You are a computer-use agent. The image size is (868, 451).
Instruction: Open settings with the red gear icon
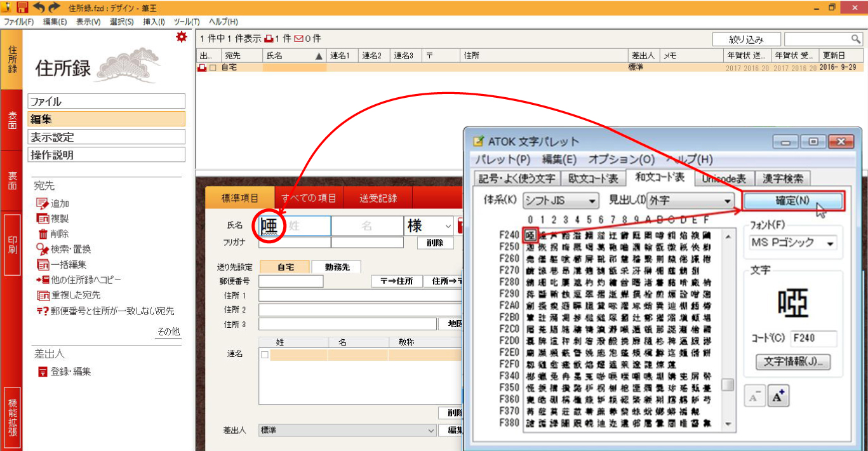182,37
